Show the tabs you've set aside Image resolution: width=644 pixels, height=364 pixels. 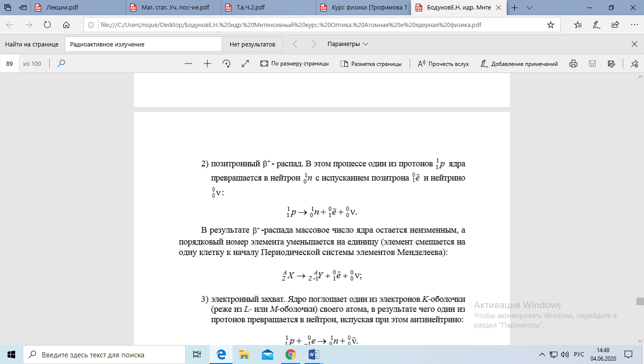[x=8, y=8]
